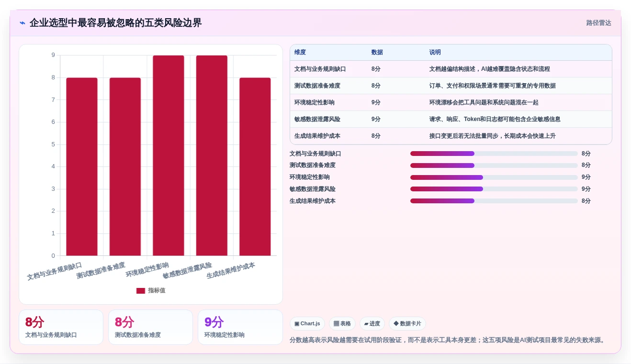Image resolution: width=631 pixels, height=364 pixels.
Task: Click the 生成结果维护成本 bar in chart
Action: click(x=255, y=166)
